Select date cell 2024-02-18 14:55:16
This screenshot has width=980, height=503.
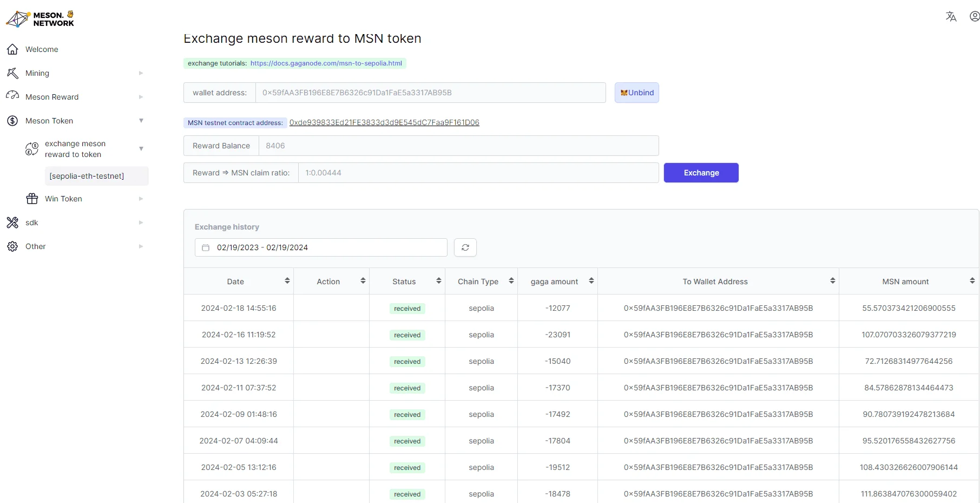click(x=239, y=308)
